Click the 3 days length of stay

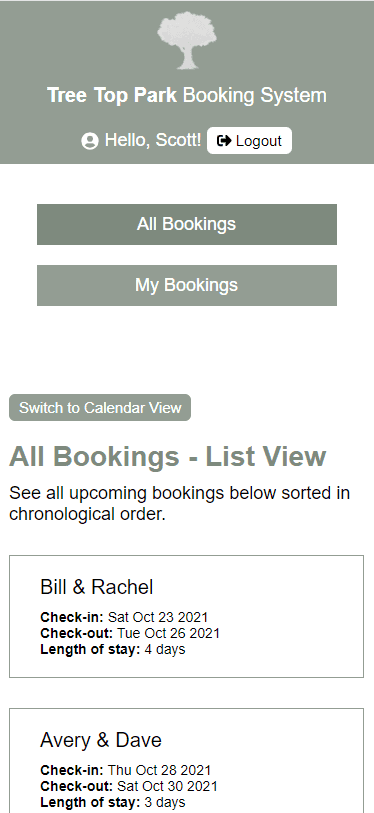pos(164,803)
